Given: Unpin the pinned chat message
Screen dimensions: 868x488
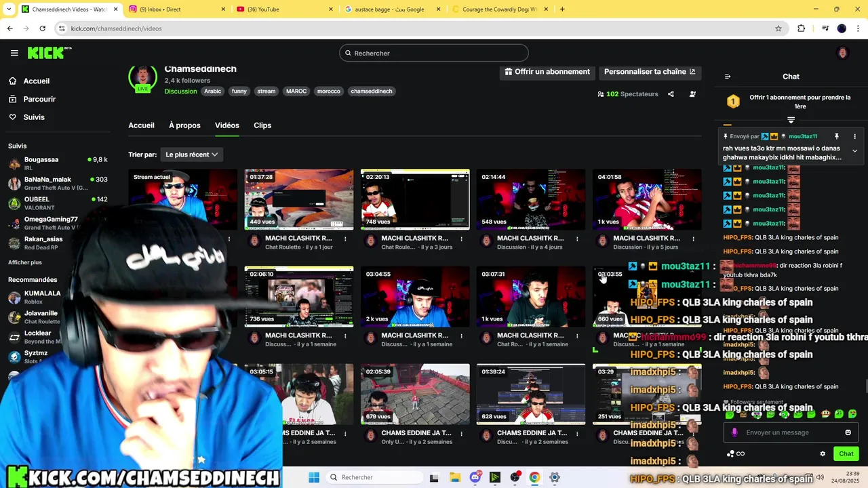Looking at the screenshot, I should tap(837, 136).
